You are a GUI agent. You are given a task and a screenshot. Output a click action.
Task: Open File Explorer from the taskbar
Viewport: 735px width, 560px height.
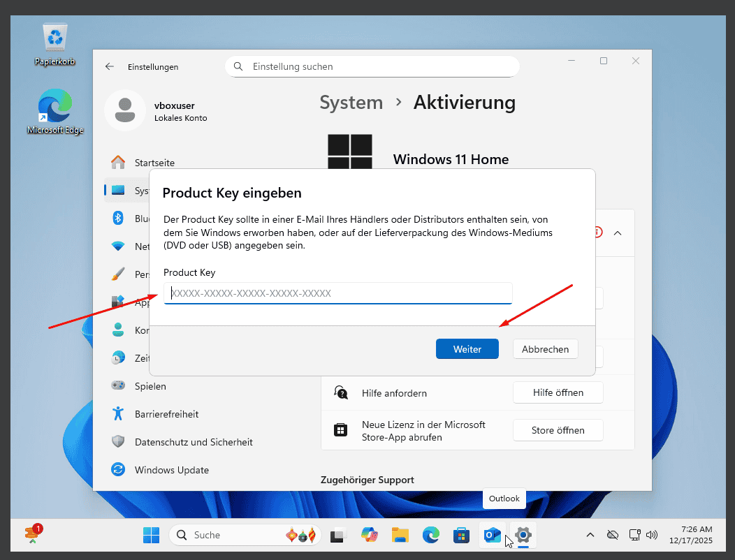400,535
